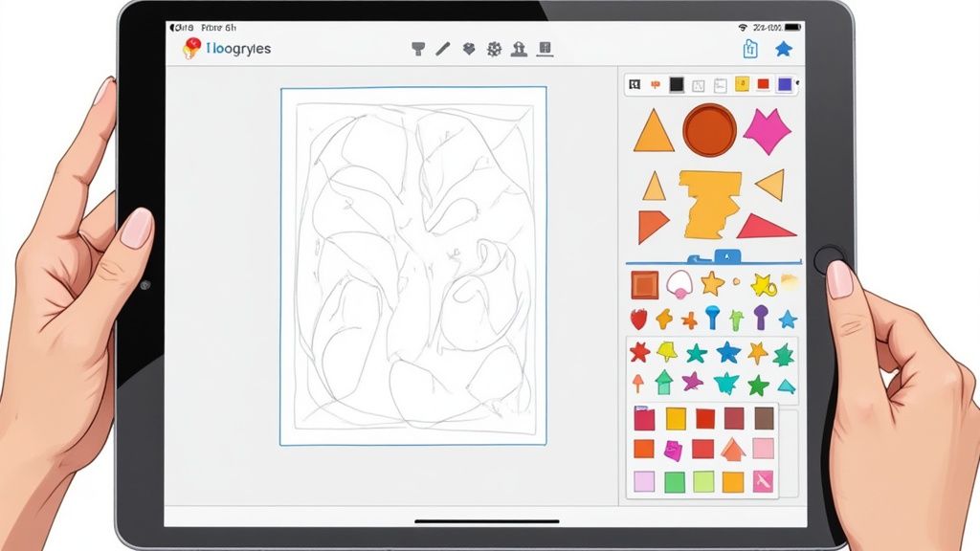Select the teal star beside the yellow bell
980x551 pixels.
click(x=697, y=353)
